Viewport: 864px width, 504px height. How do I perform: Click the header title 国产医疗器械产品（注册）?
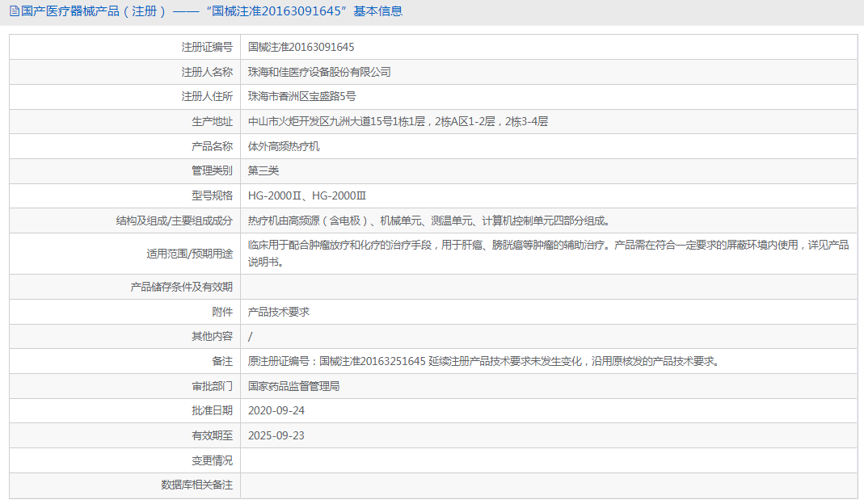(x=93, y=11)
